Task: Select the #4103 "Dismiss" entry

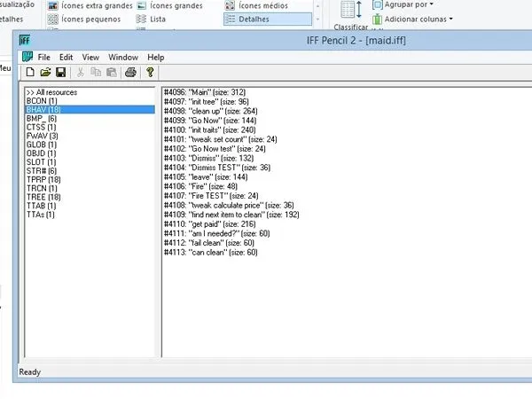Action: tap(208, 158)
